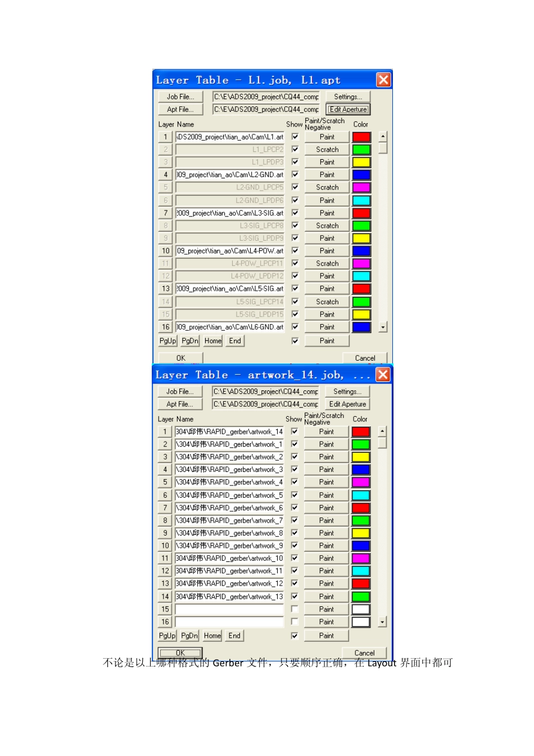The height and width of the screenshot is (756, 534).
Task: Click empty layer 15 name field
Action: [229, 609]
